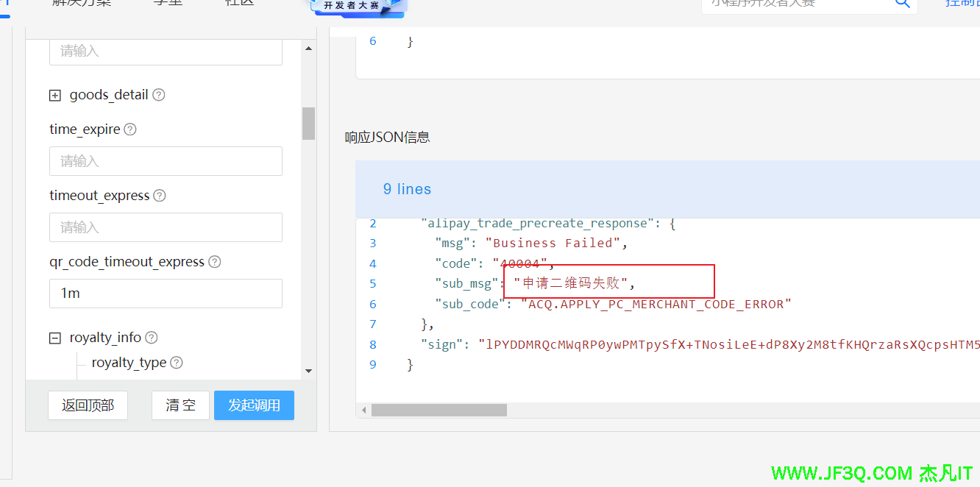The width and height of the screenshot is (980, 487).
Task: Focus the timeout_express input field
Action: coord(166,227)
